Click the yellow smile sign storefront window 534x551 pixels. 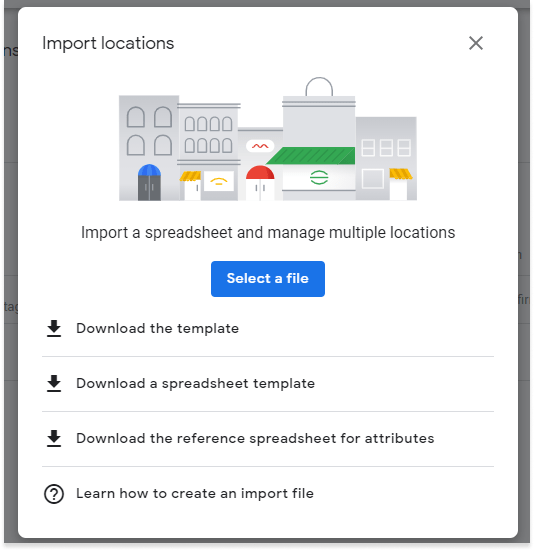tap(219, 181)
